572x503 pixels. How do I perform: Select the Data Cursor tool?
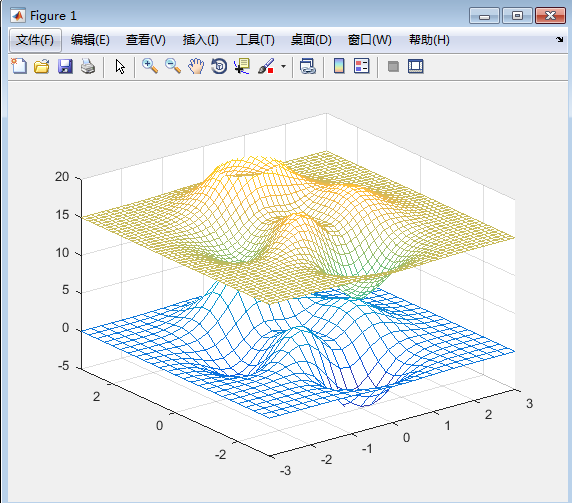tap(242, 66)
